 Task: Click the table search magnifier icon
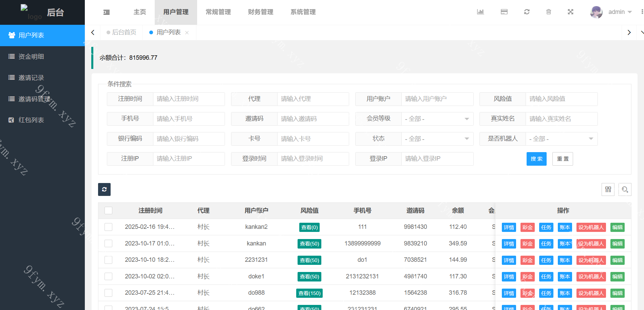(625, 189)
